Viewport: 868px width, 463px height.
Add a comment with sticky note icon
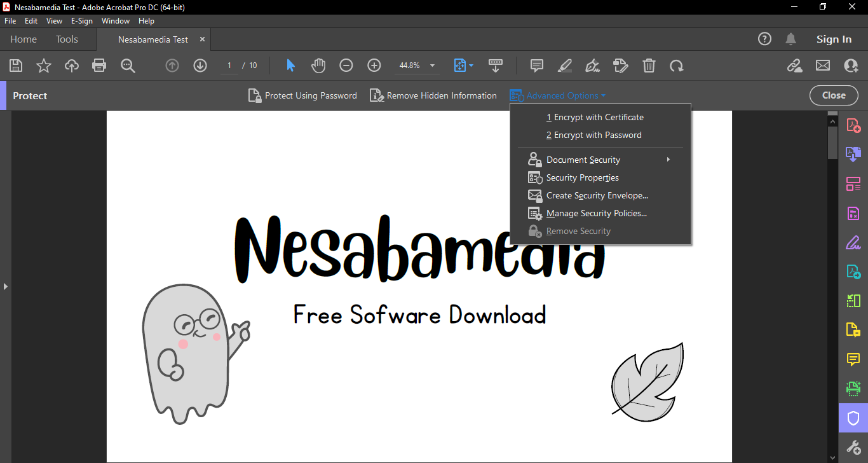pos(537,66)
